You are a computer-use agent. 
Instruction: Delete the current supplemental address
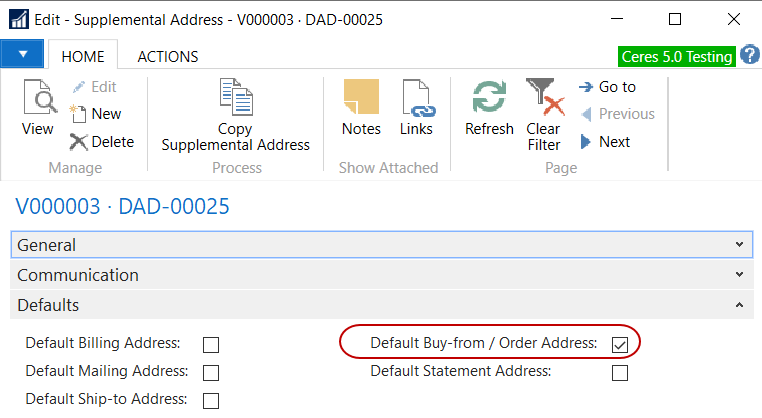coord(102,142)
